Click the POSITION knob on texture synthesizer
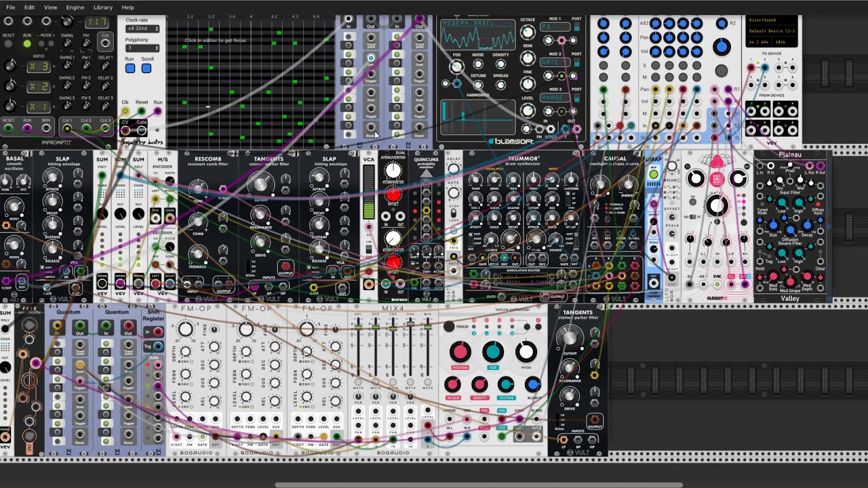868x488 pixels. click(x=460, y=351)
